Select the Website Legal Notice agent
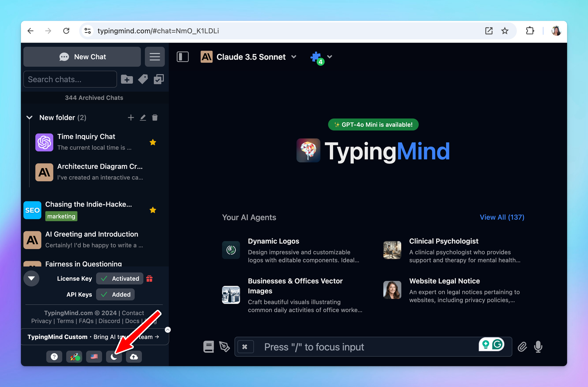 pos(453,290)
